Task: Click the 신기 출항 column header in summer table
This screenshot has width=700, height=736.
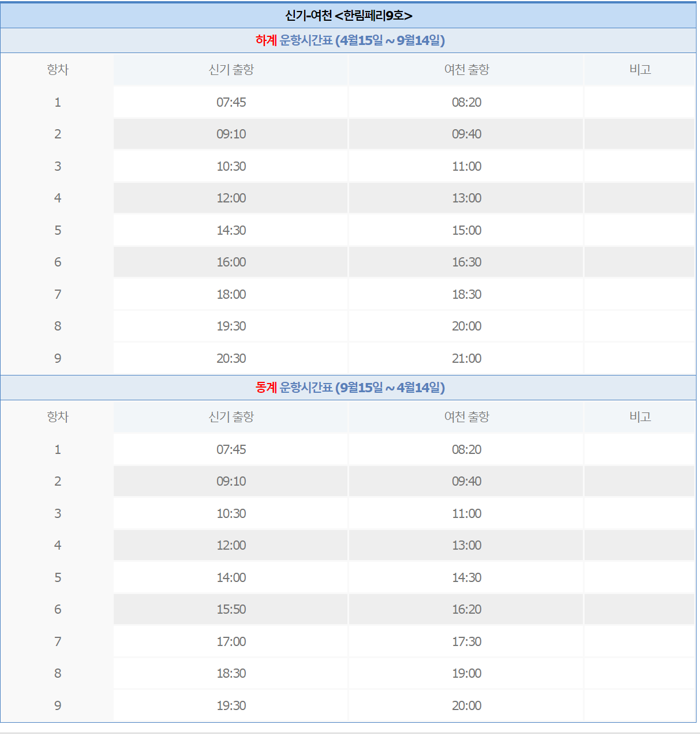Action: [x=230, y=69]
